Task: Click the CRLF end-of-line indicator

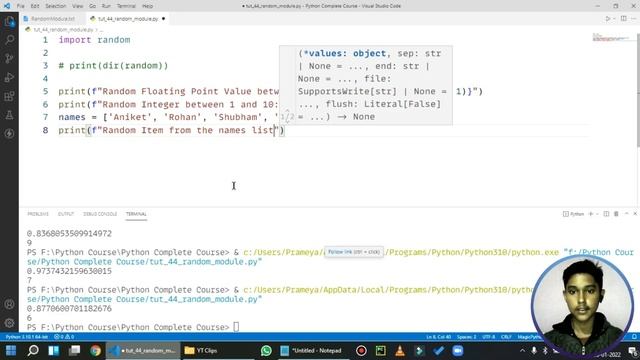Action: pos(507,337)
